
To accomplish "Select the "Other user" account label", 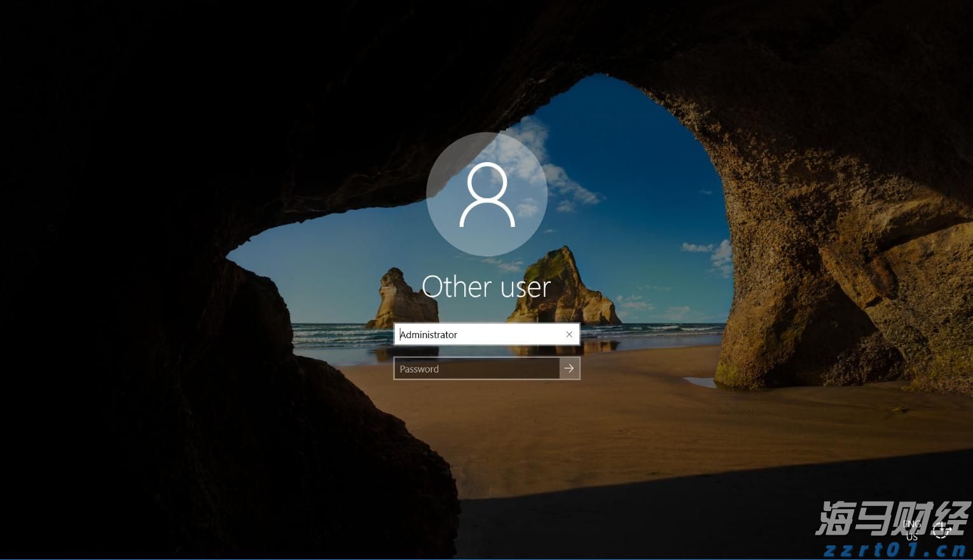I will click(x=486, y=287).
